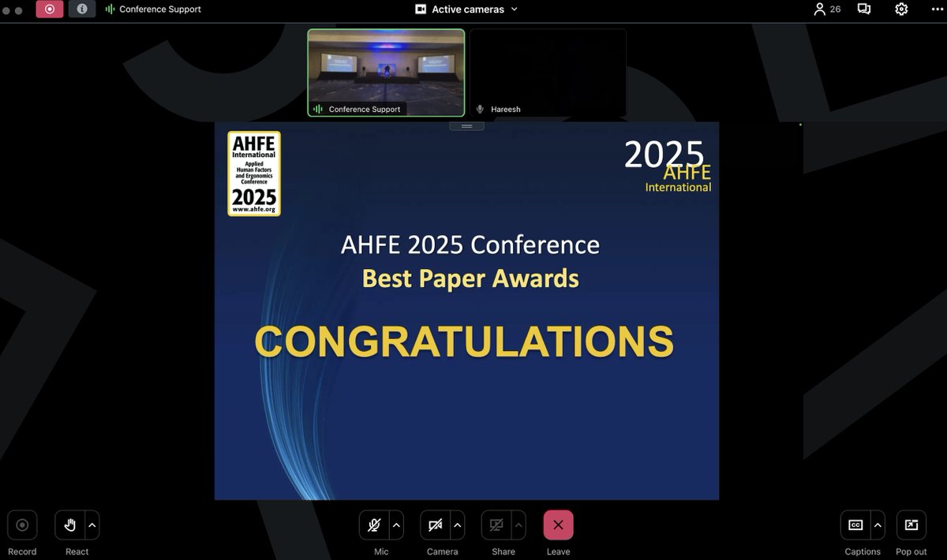Open the meeting info icon
The image size is (947, 560).
pyautogui.click(x=82, y=9)
